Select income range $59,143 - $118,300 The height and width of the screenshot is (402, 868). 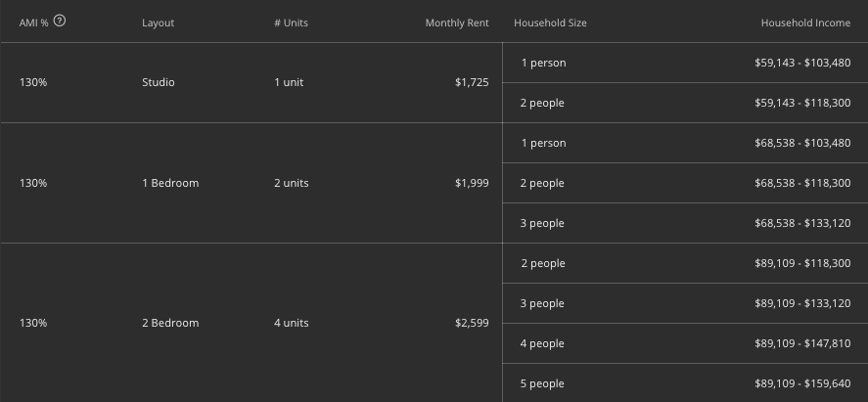[x=802, y=103]
